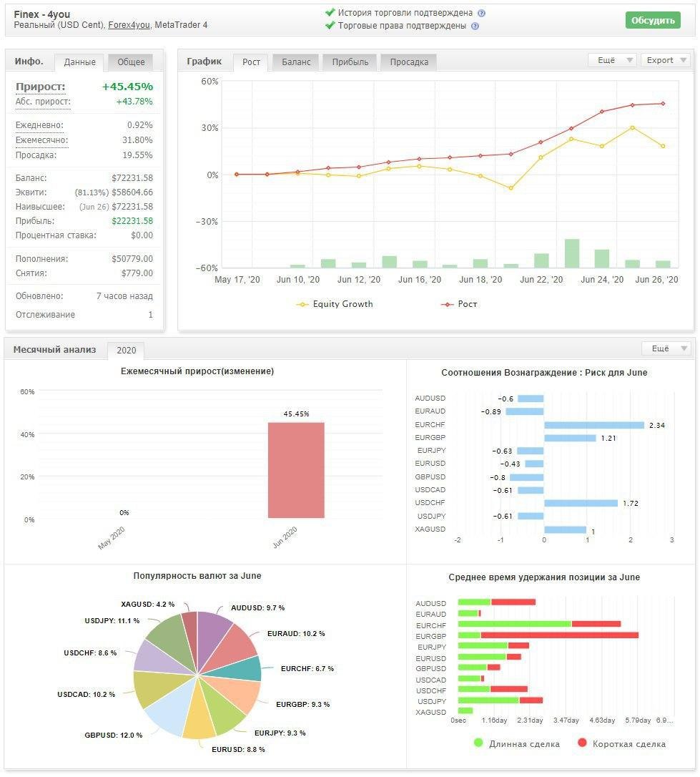Switch to the Баланс chart tab
The image size is (700, 777).
pyautogui.click(x=296, y=62)
